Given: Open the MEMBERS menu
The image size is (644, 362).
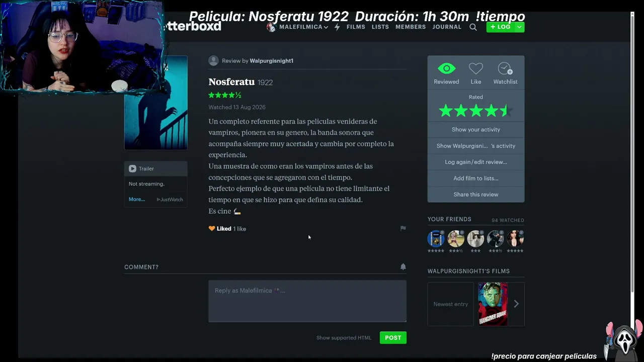Looking at the screenshot, I should pyautogui.click(x=411, y=27).
